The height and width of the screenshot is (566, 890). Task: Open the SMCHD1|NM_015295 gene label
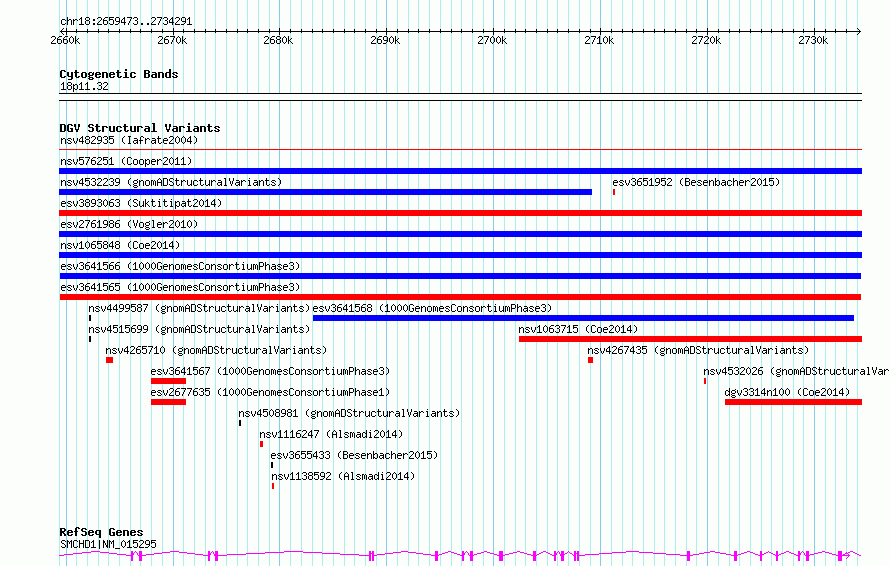point(108,544)
